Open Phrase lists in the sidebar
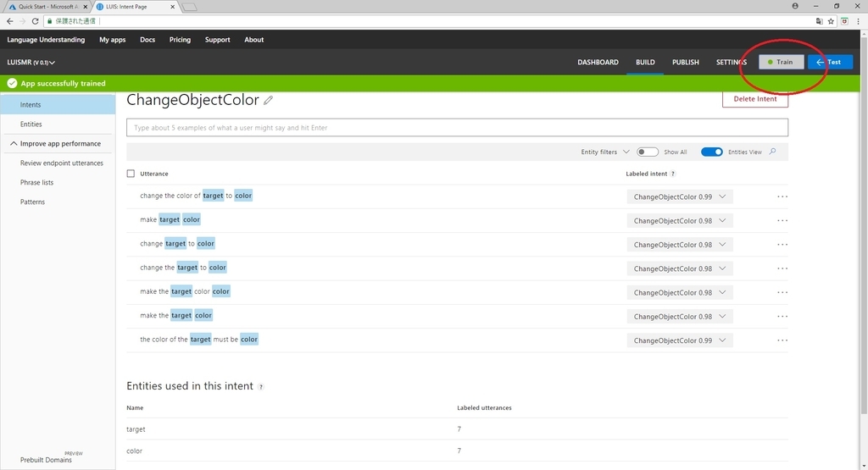This screenshot has height=470, width=868. [36, 182]
